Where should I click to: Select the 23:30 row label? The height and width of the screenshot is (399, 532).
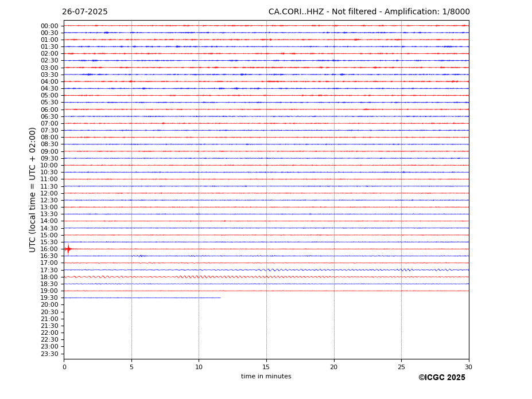point(49,354)
